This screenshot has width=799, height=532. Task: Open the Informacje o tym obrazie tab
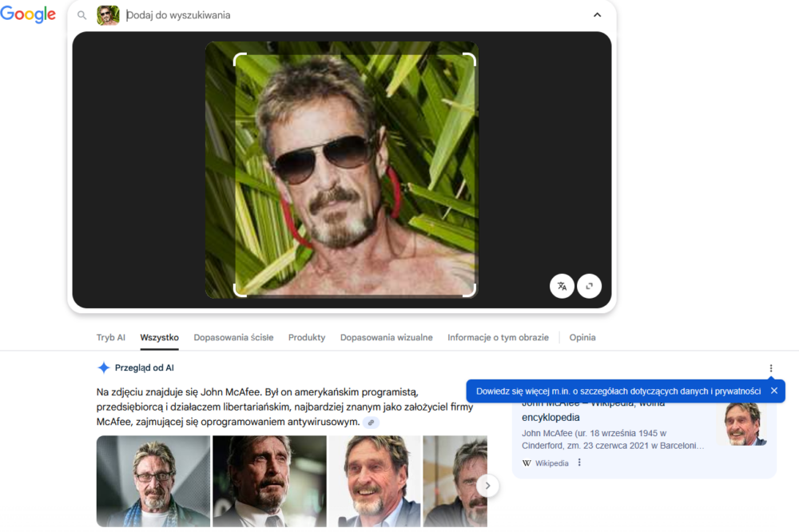pos(498,338)
